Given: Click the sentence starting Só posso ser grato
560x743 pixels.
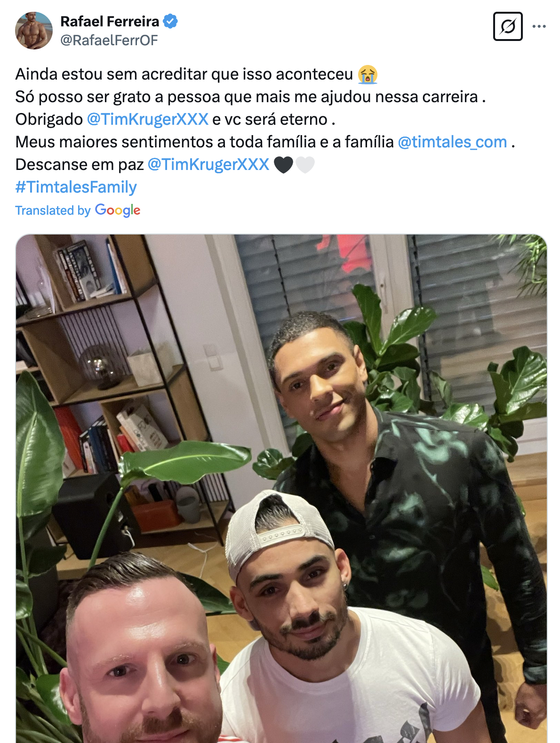Looking at the screenshot, I should click(250, 97).
